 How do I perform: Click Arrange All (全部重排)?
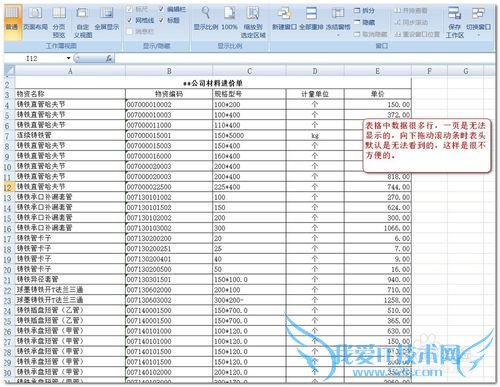click(x=311, y=18)
